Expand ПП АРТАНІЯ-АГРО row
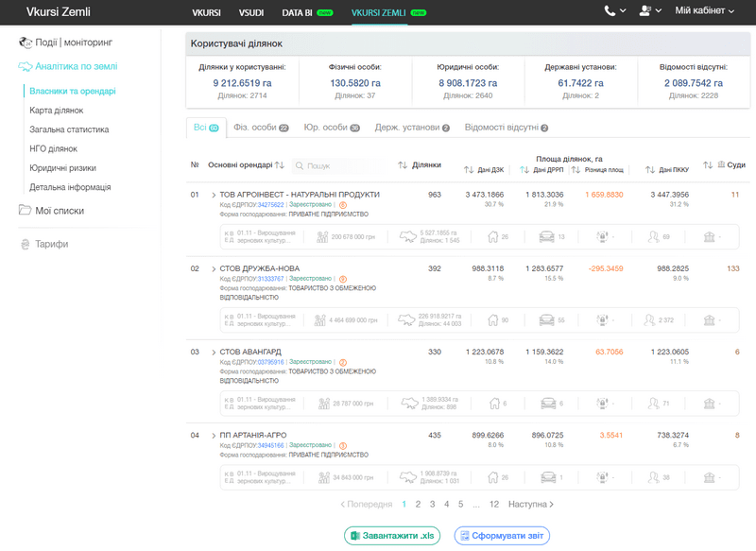 pos(214,436)
